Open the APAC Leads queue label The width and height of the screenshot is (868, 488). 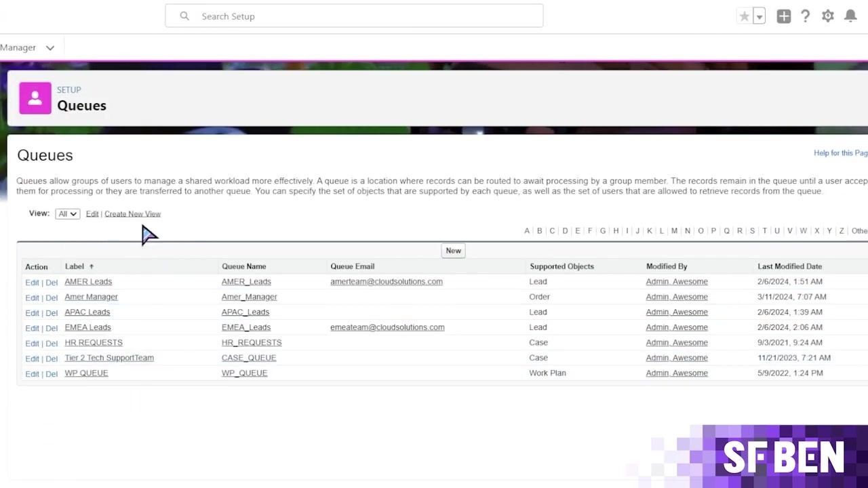[87, 312]
